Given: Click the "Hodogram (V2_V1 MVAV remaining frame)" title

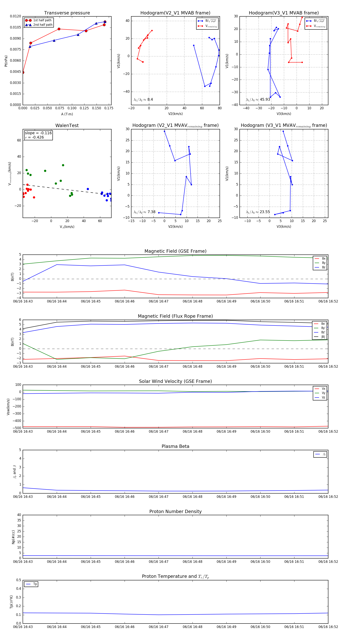Looking at the screenshot, I should click(175, 125).
